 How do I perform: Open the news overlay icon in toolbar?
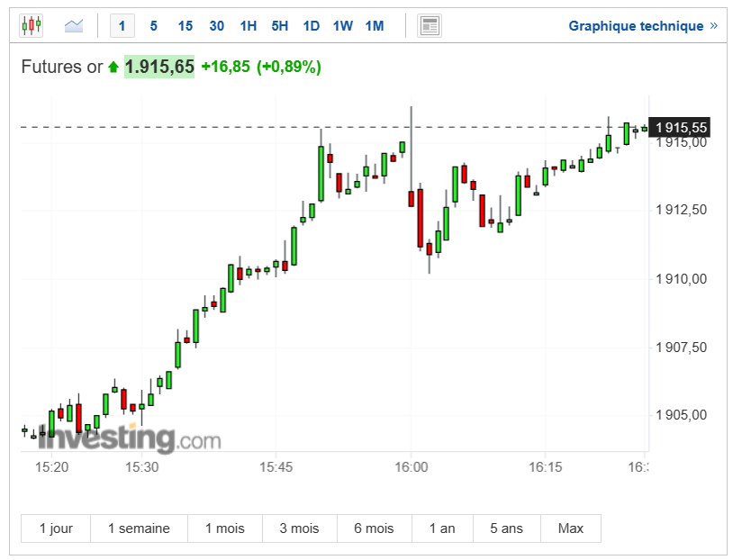(430, 26)
